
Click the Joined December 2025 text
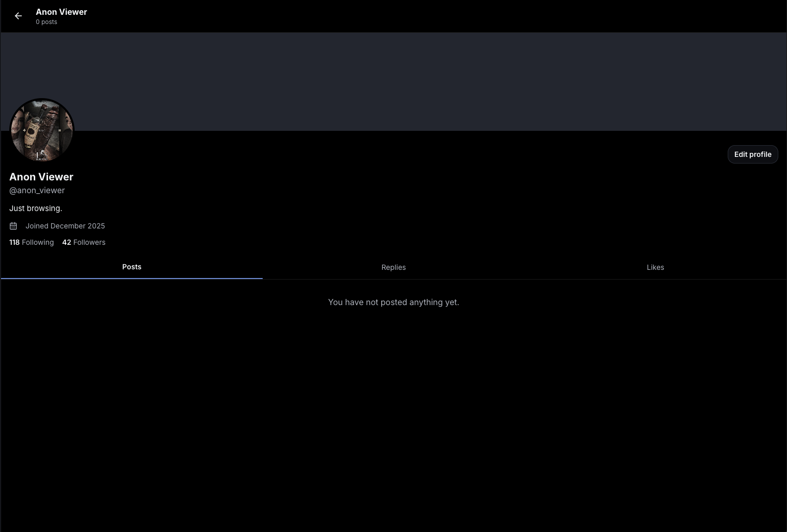[65, 226]
